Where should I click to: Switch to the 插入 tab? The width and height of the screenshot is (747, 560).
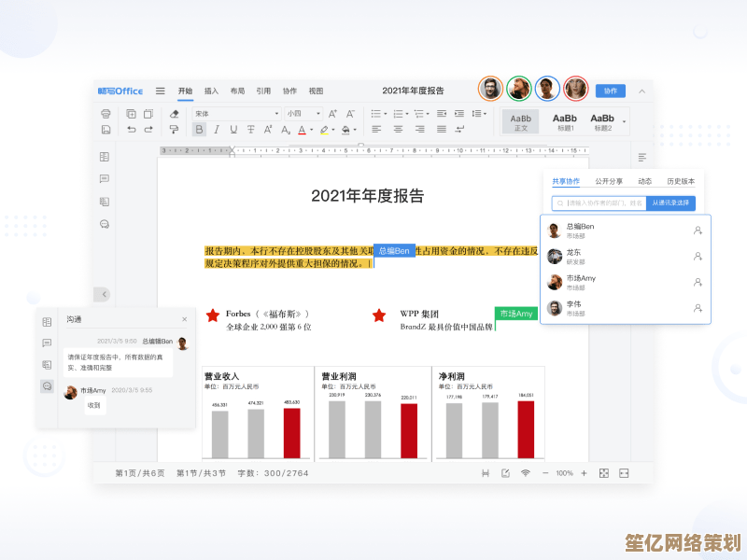click(211, 91)
